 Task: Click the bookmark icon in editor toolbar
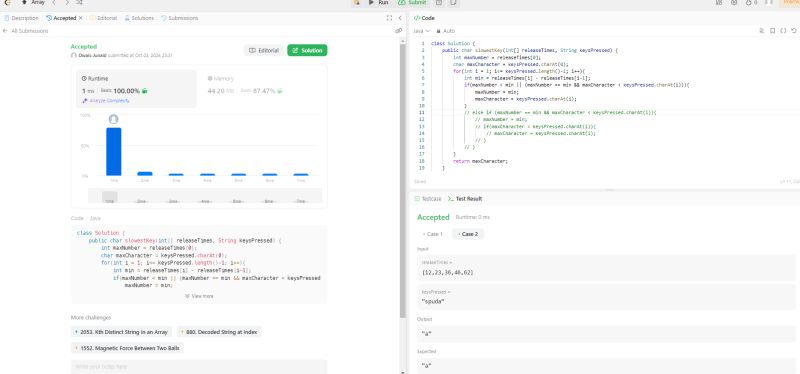tap(772, 31)
